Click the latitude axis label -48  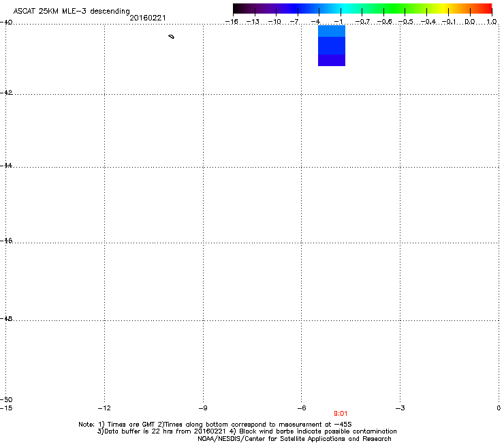(6, 318)
